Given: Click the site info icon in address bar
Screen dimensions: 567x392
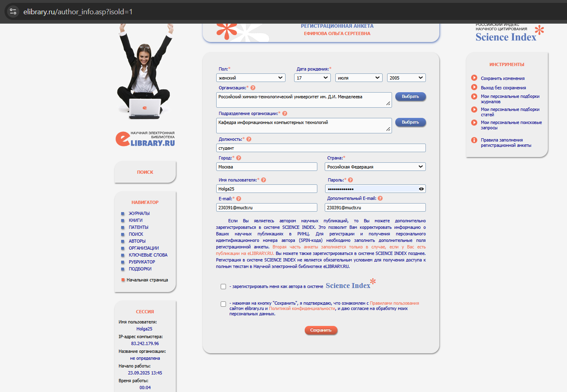Looking at the screenshot, I should click(13, 11).
